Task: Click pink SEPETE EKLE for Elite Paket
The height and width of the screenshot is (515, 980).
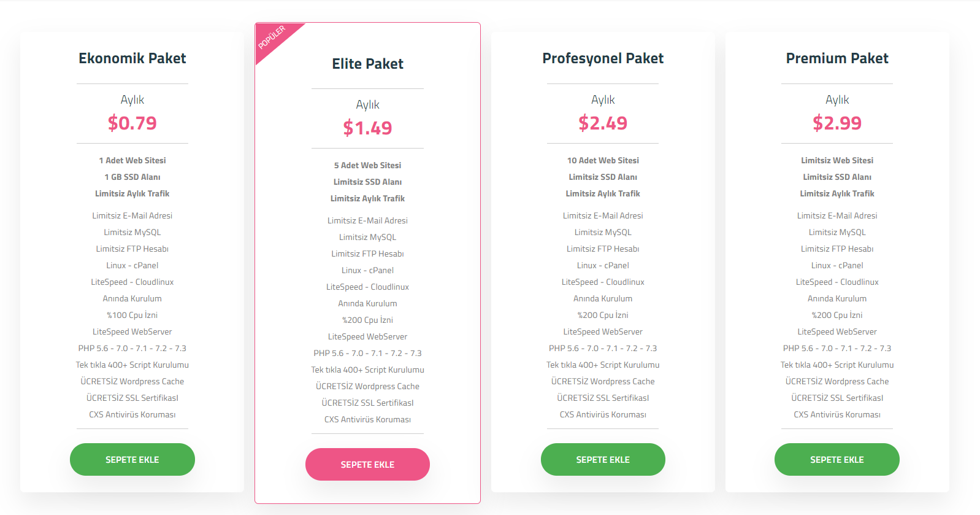Action: click(x=367, y=464)
